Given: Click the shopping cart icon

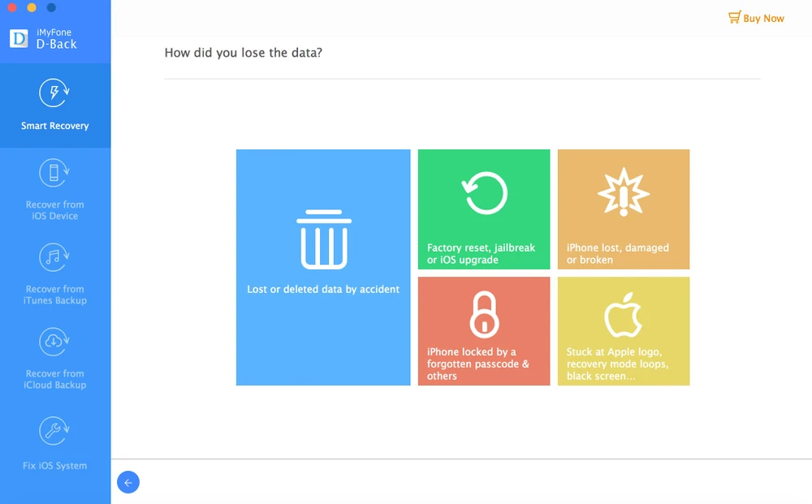Looking at the screenshot, I should coord(734,17).
